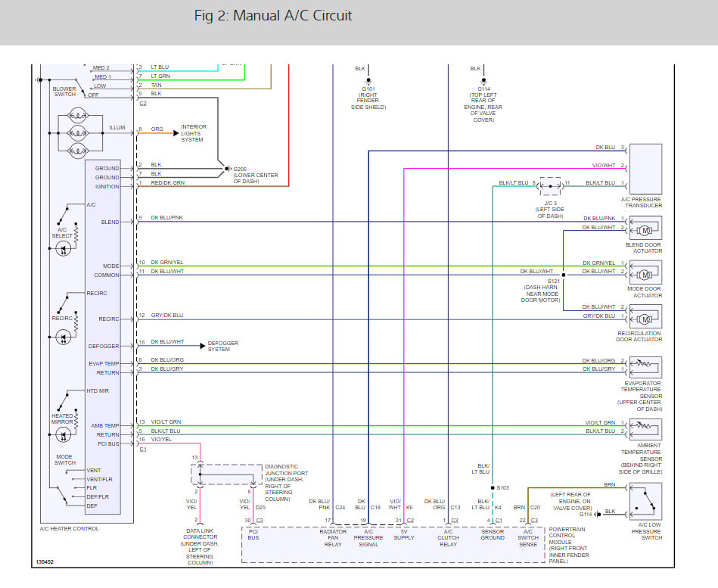
Task: Click the middle illumination lamp symbol
Action: [x=77, y=133]
